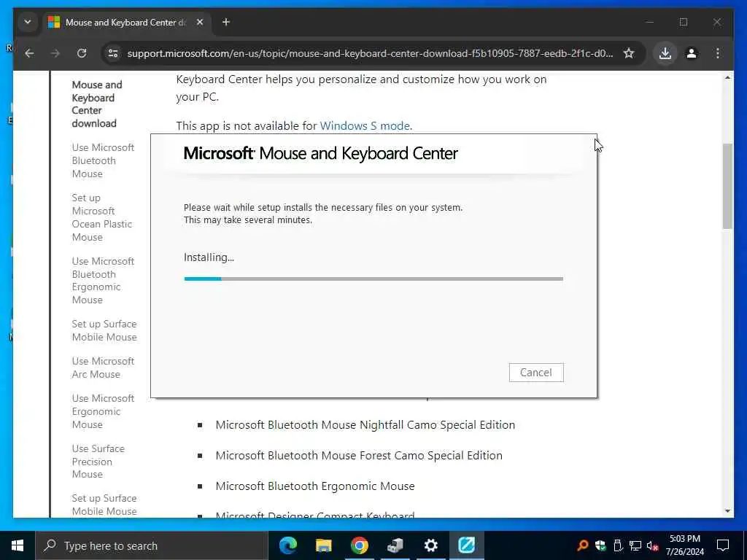This screenshot has height=560, width=747.
Task: Open Chrome three-dot menu
Action: click(x=718, y=53)
